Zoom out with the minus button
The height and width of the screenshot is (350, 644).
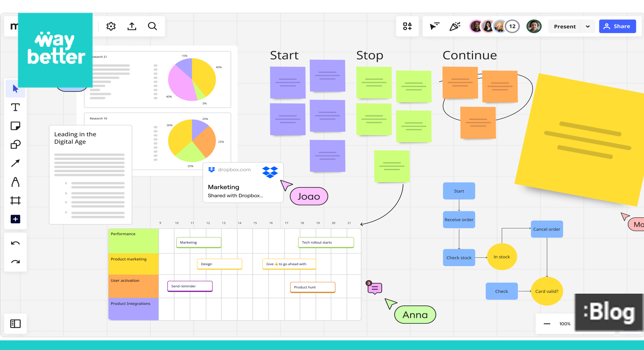tap(547, 324)
